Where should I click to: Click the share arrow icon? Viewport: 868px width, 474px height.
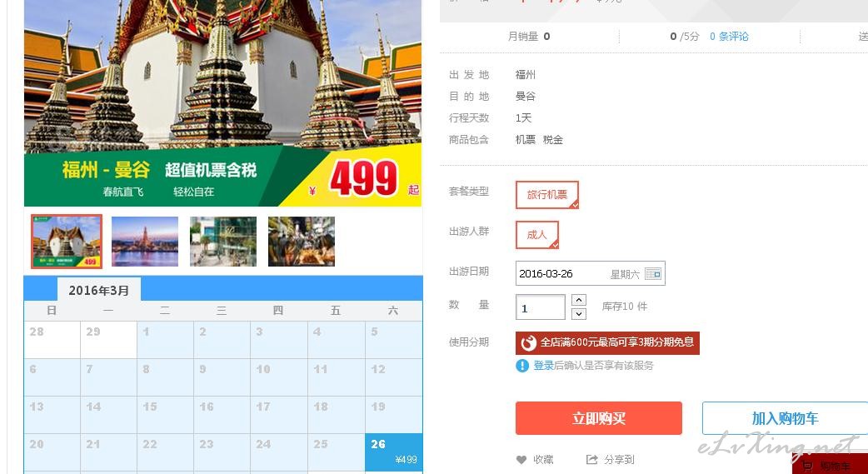(591, 459)
